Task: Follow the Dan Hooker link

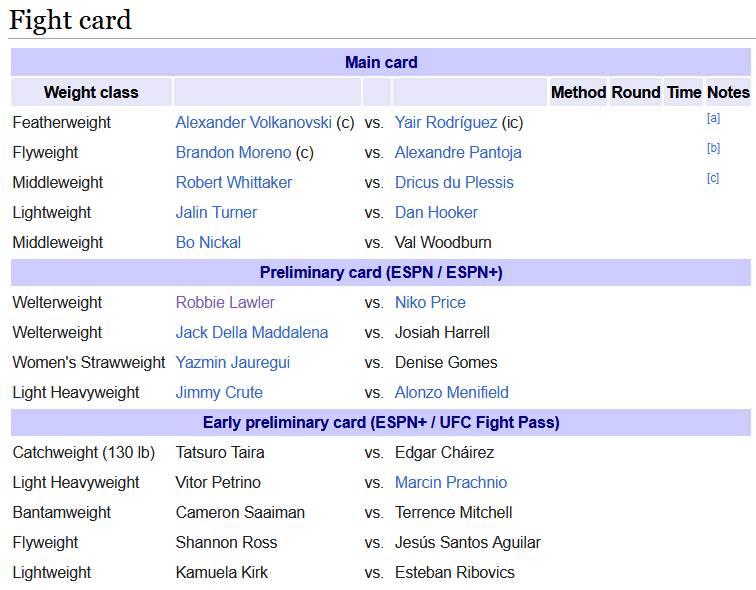Action: pyautogui.click(x=436, y=212)
